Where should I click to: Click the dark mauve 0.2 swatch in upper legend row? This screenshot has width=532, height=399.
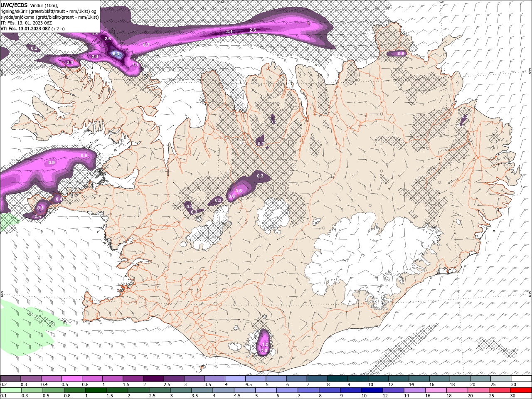coord(10,379)
